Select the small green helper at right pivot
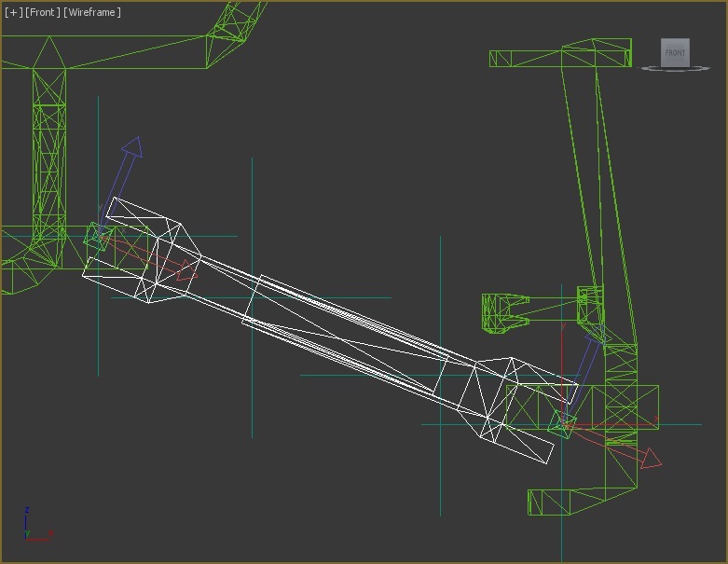 coord(560,425)
